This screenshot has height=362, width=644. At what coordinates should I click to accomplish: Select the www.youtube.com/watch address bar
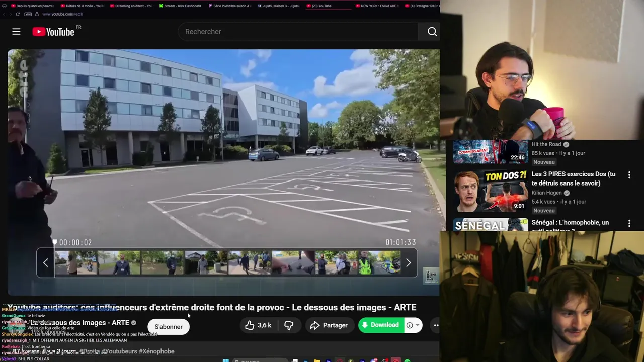(x=62, y=14)
